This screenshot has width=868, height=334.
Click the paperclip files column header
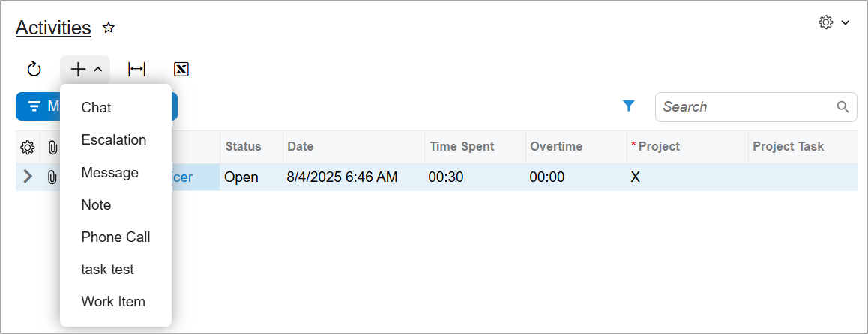[x=52, y=147]
